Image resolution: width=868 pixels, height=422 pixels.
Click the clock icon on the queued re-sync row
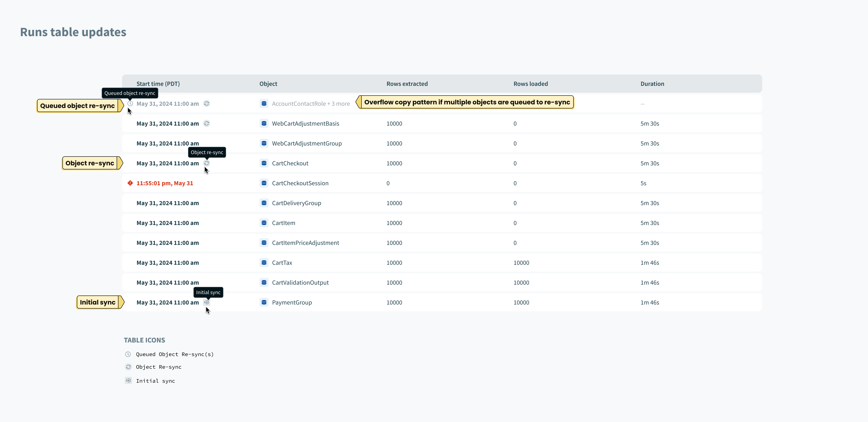coord(130,103)
